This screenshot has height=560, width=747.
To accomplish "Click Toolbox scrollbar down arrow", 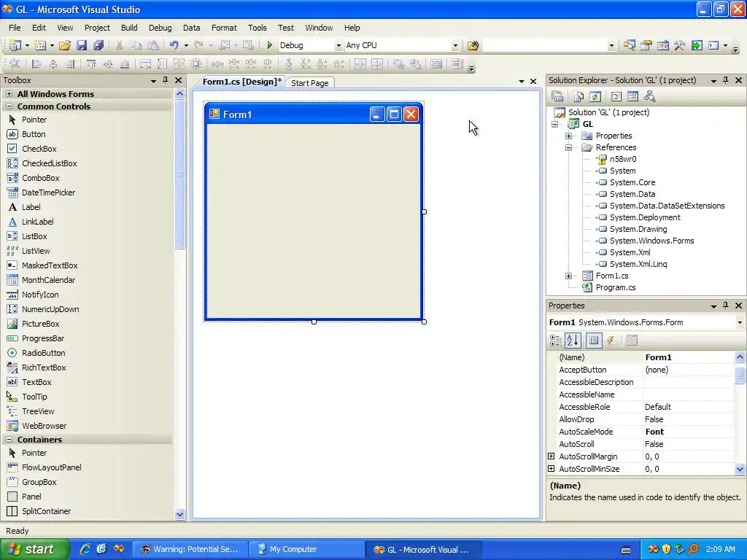I will tap(179, 514).
